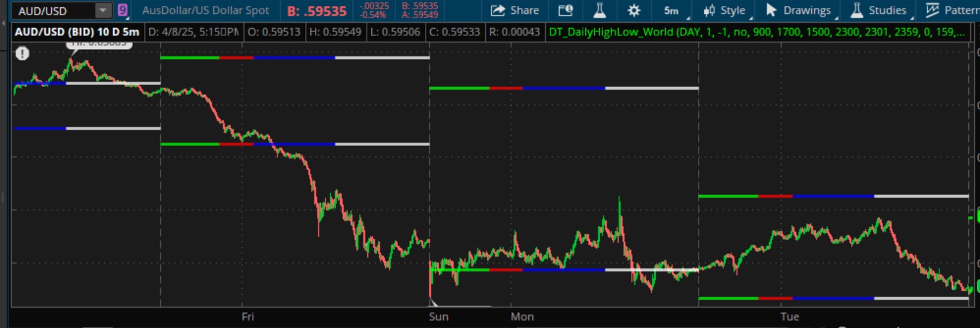Image resolution: width=980 pixels, height=328 pixels.
Task: Click the high price bubble above the chart peak
Action: coord(98,44)
